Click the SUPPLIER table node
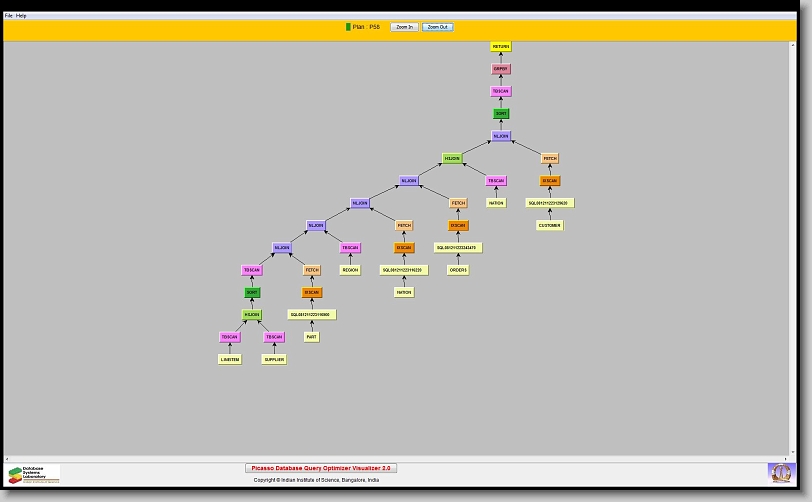The image size is (812, 502). 274,359
